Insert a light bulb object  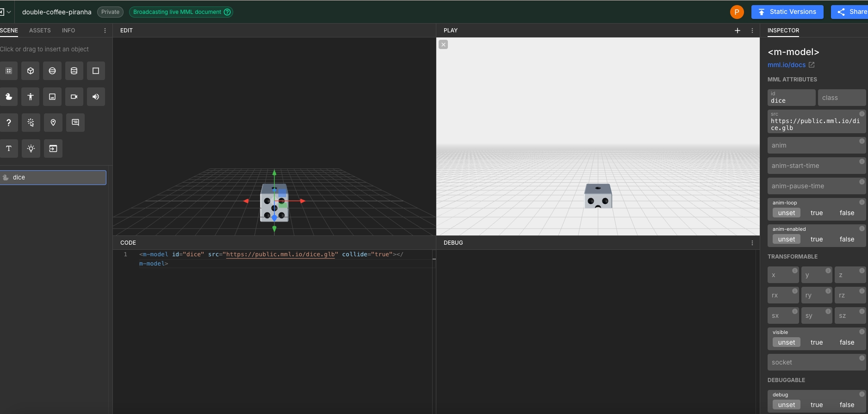pos(31,148)
